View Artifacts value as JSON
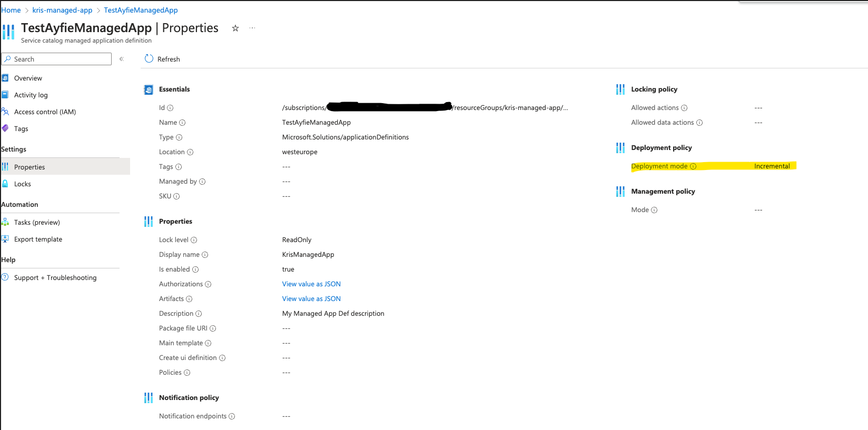This screenshot has height=430, width=868. tap(311, 298)
